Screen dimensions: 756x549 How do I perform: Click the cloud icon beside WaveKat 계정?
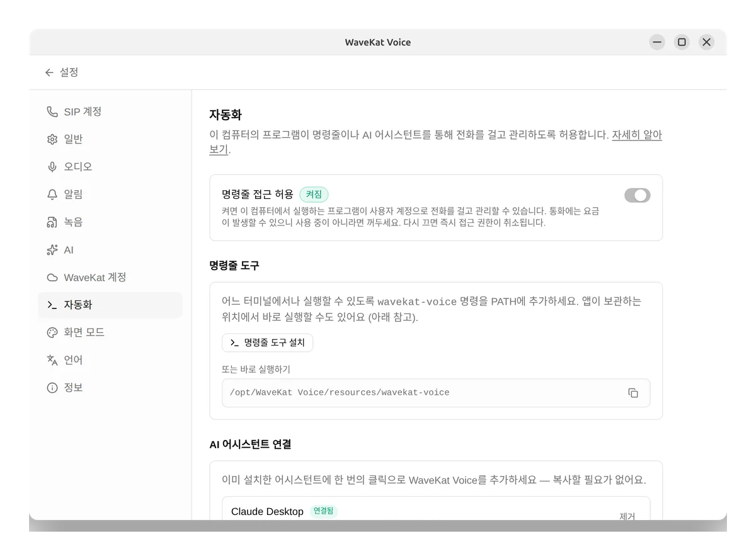coord(52,278)
